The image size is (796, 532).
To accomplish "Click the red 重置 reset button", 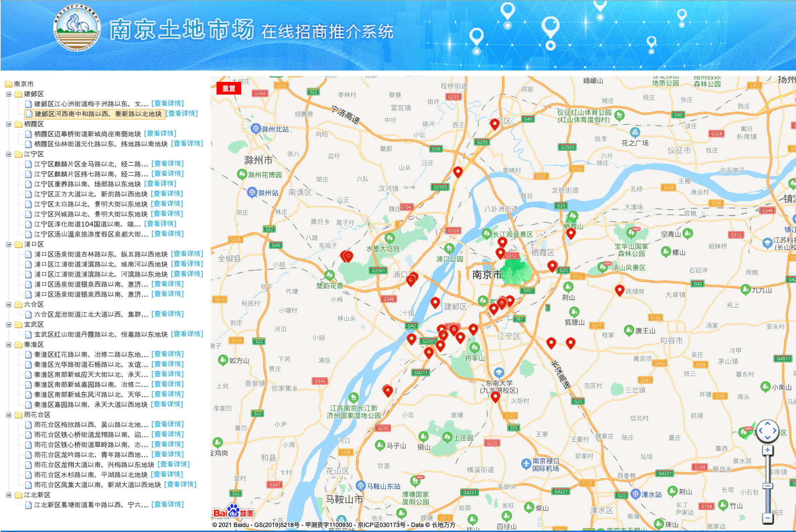I will tap(229, 88).
